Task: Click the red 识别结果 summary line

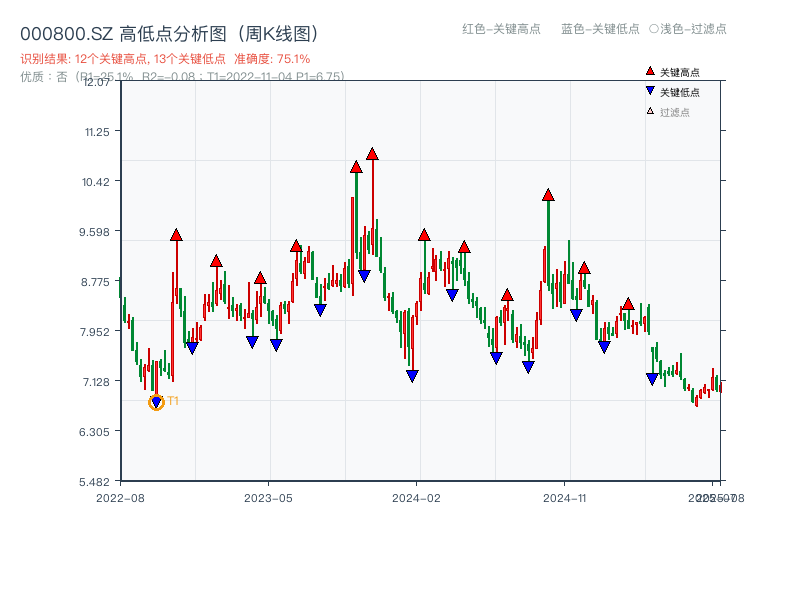Action: [x=165, y=59]
